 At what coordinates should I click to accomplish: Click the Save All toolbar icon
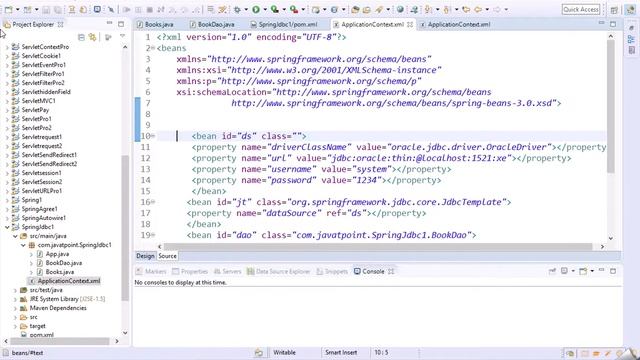[58, 9]
